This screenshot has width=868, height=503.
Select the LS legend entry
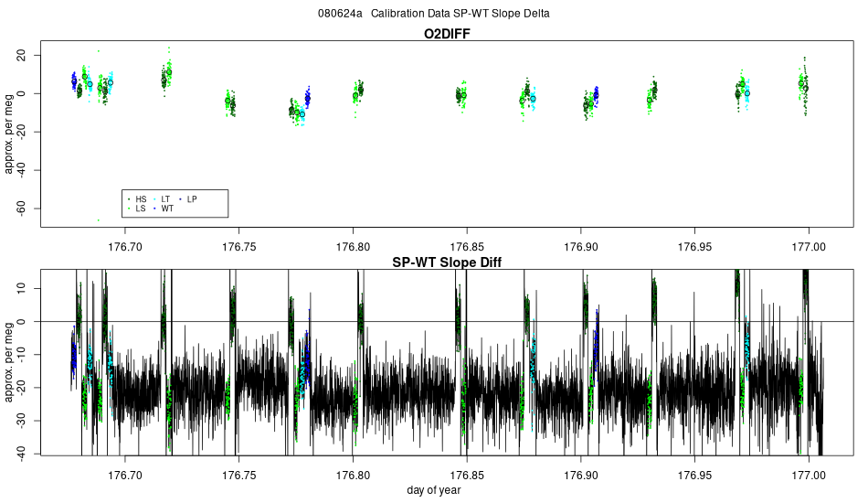tap(137, 209)
